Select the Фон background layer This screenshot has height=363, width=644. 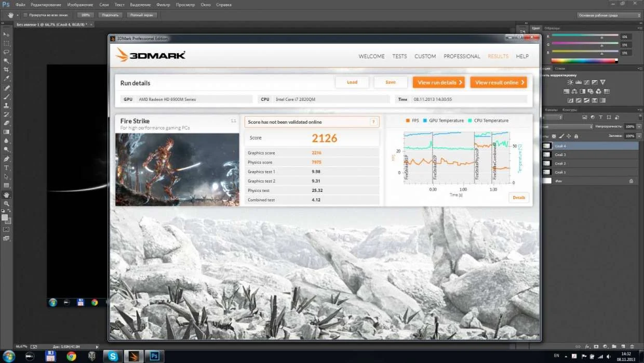pyautogui.click(x=589, y=181)
